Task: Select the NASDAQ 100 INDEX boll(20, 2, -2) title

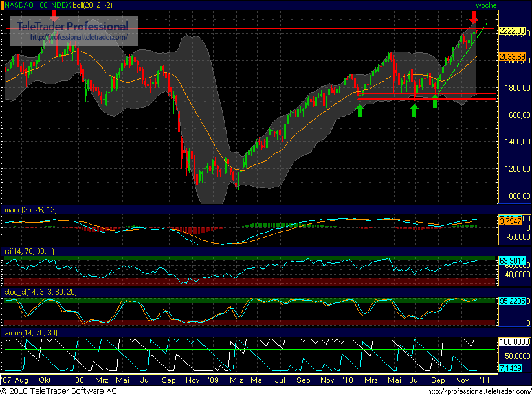Action: (58, 5)
